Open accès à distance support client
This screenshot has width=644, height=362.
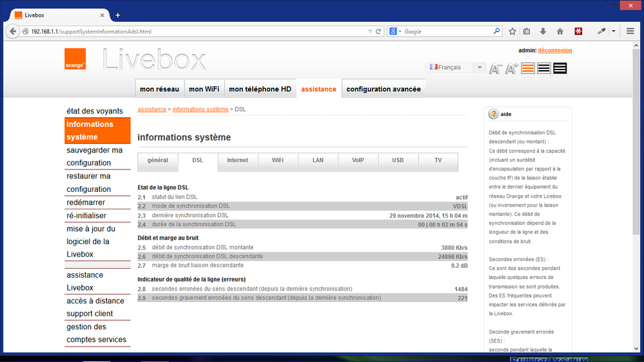pyautogui.click(x=97, y=307)
